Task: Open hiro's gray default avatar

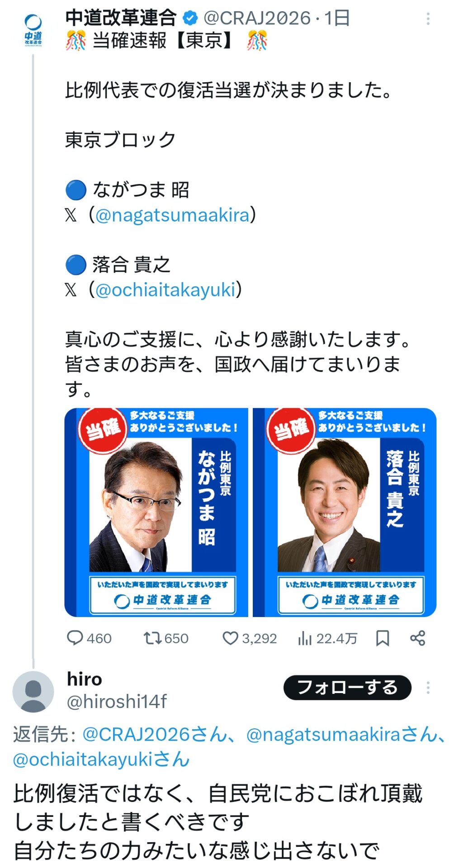Action: [33, 692]
